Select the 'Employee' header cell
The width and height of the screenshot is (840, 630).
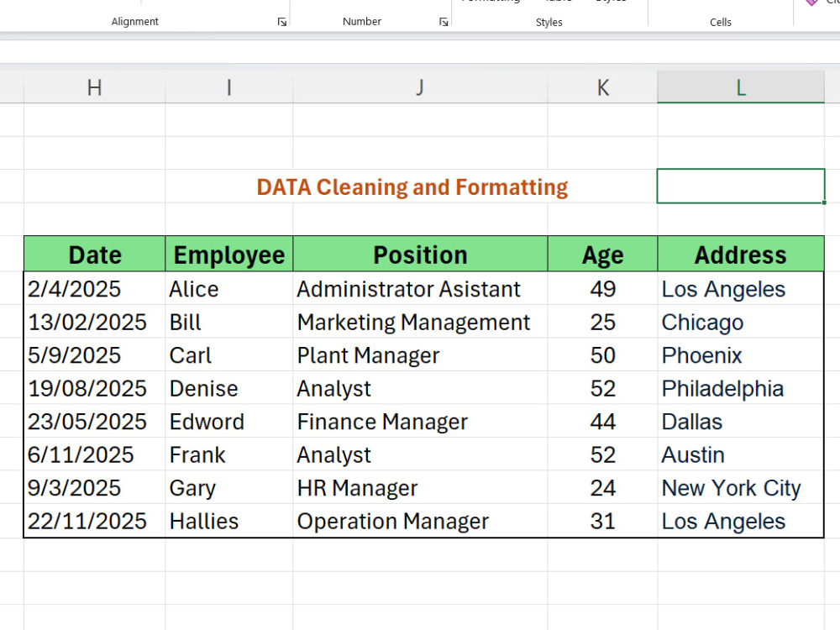[229, 254]
